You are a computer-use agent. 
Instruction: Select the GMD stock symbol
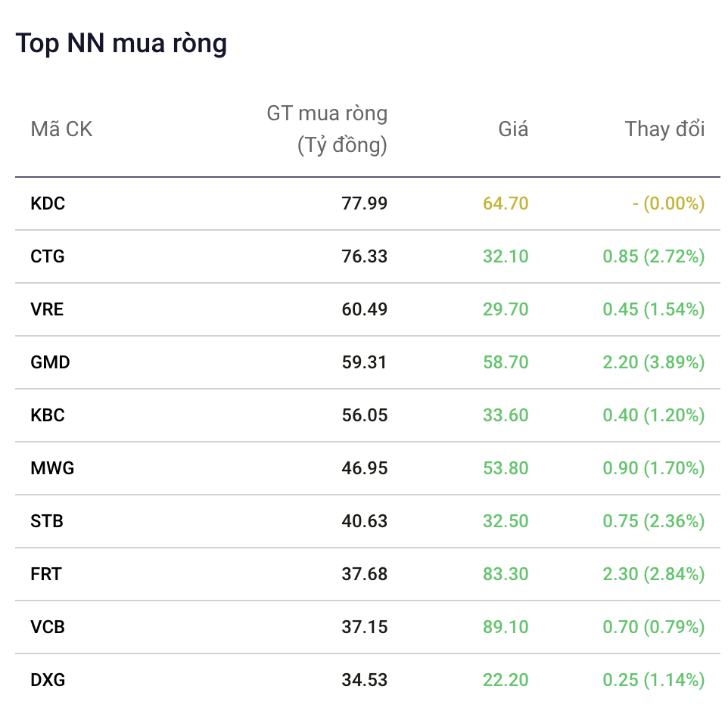50,362
